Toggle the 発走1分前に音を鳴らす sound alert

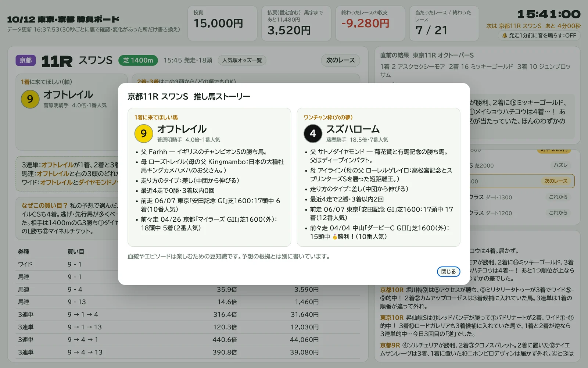coord(539,36)
